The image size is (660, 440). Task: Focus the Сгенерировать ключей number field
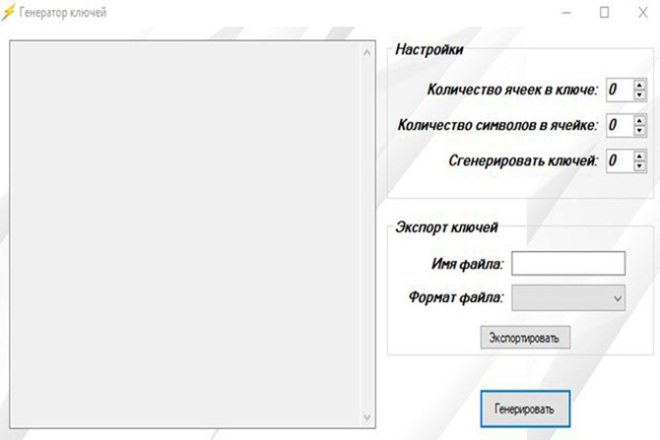click(x=620, y=160)
